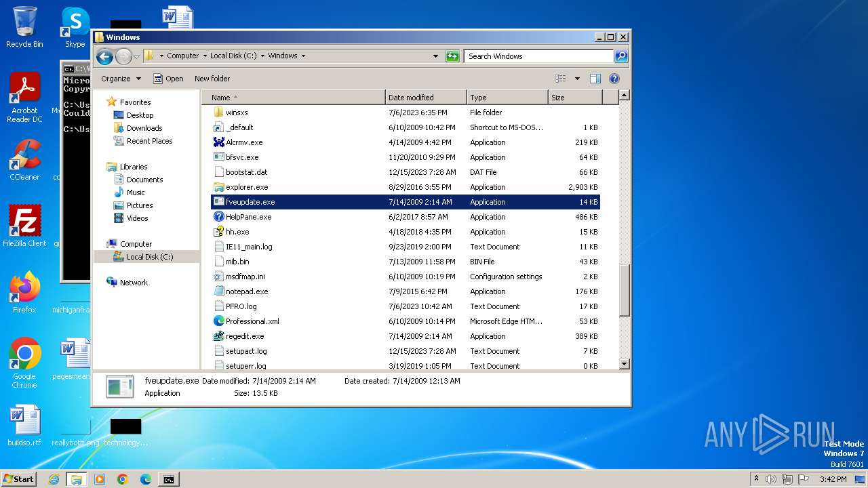
Task: Select the Music library
Action: point(136,192)
